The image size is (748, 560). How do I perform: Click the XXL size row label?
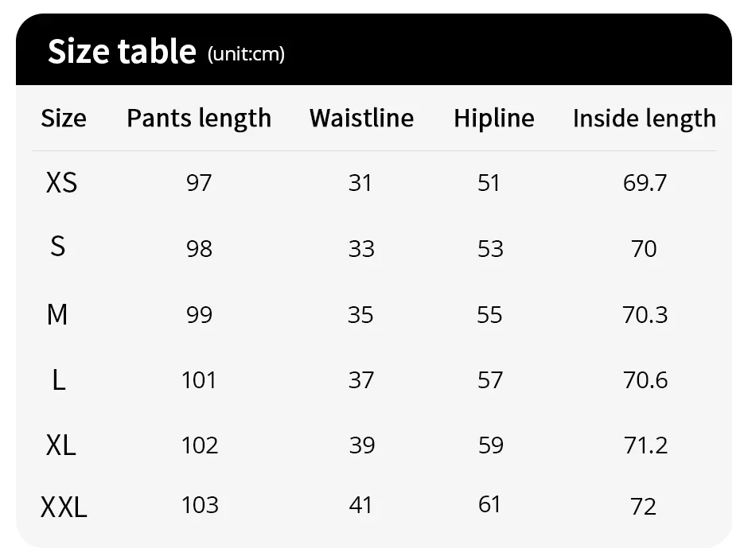coord(64,507)
